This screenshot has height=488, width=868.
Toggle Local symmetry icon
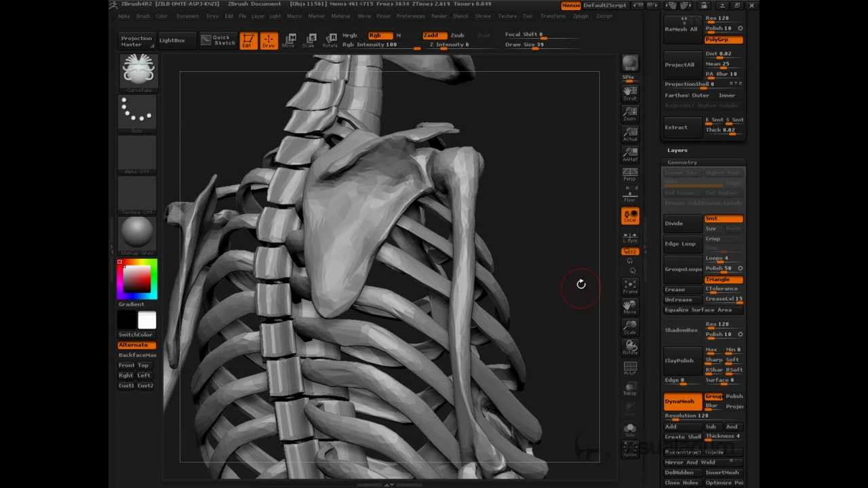[x=630, y=216]
